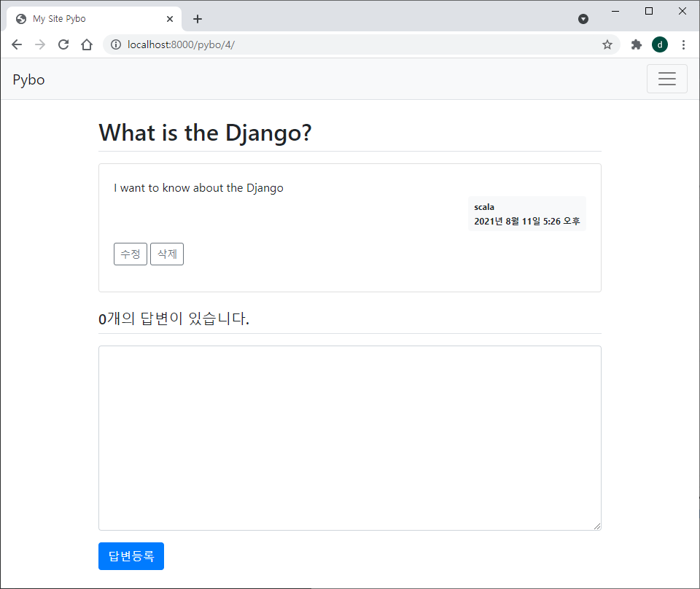The height and width of the screenshot is (589, 700).
Task: Open the browser home page
Action: pos(87,44)
